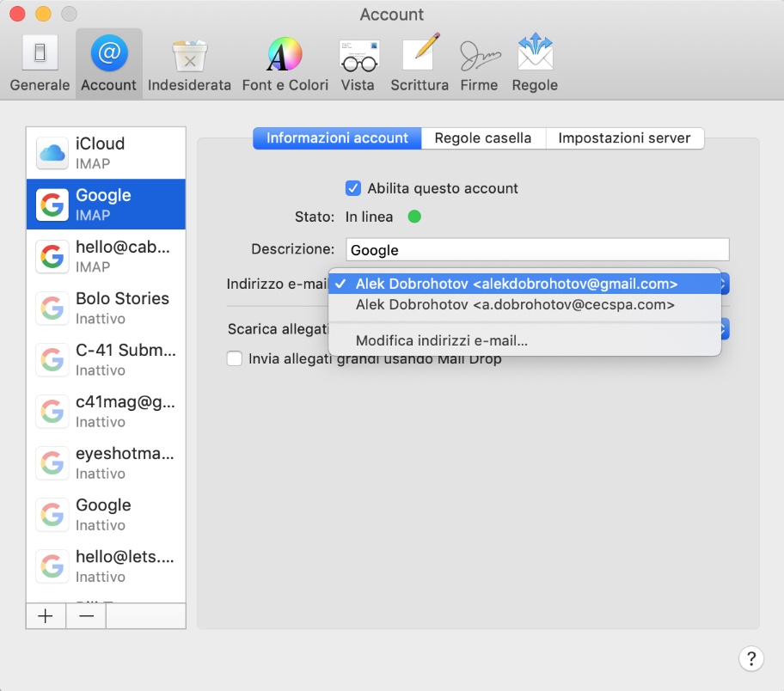The height and width of the screenshot is (691, 784).
Task: Minimize the Account window
Action: [x=43, y=14]
